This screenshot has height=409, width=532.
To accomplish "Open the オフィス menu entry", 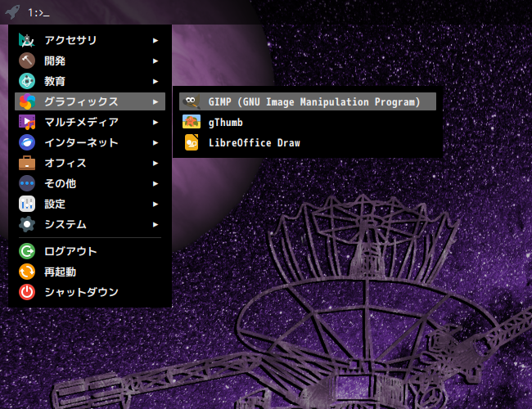I will click(x=90, y=163).
